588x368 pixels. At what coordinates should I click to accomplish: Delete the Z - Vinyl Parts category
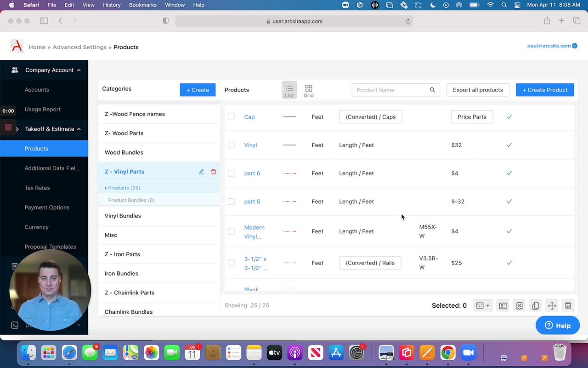point(214,172)
